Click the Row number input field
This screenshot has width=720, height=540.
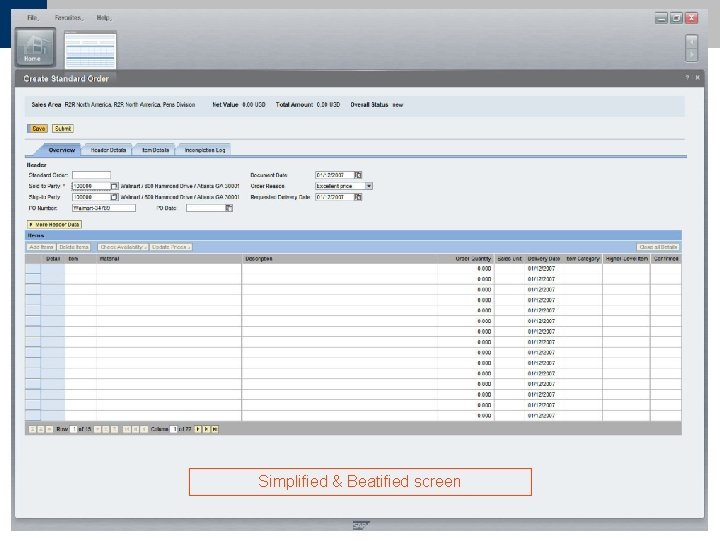pyautogui.click(x=73, y=429)
